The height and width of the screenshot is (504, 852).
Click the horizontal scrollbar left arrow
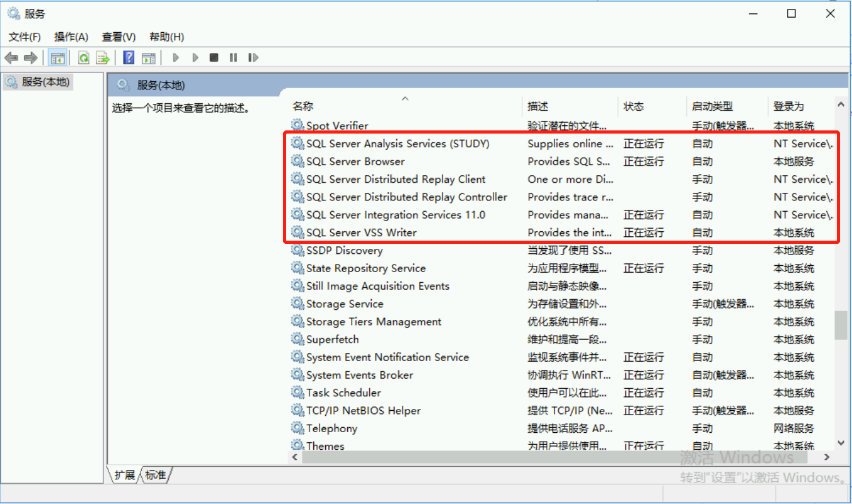[296, 457]
